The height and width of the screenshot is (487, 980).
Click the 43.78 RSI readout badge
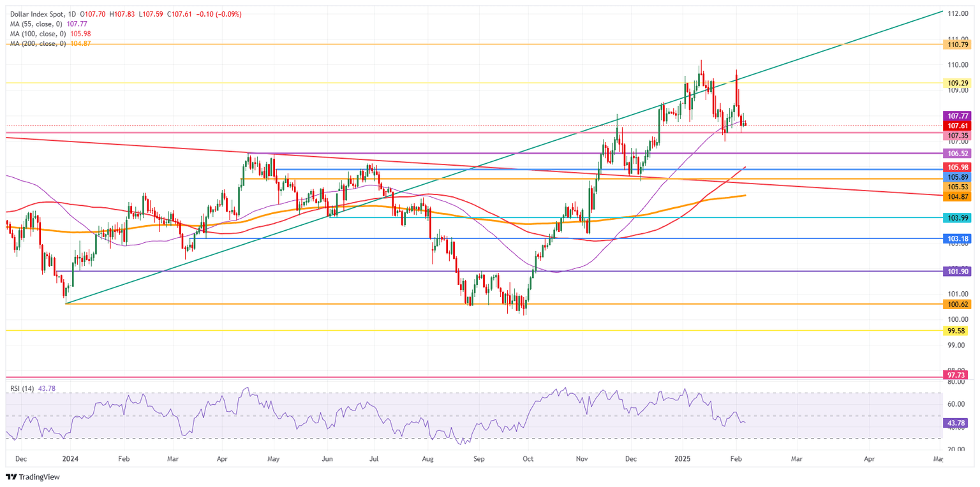(957, 422)
